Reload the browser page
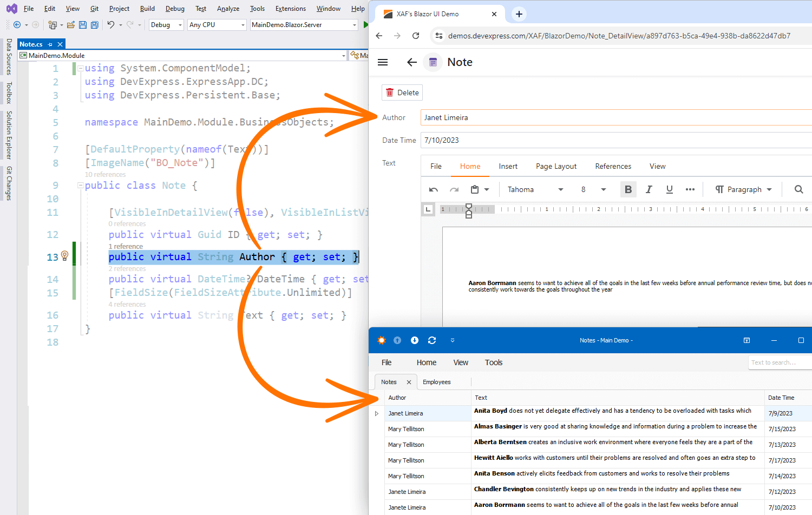The width and height of the screenshot is (812, 515). [416, 36]
